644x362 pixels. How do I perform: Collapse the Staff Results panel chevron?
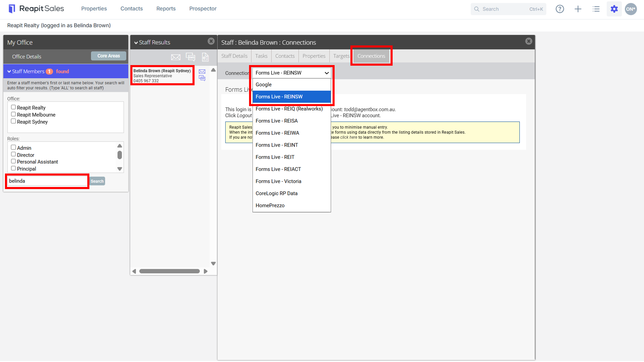[x=136, y=43]
